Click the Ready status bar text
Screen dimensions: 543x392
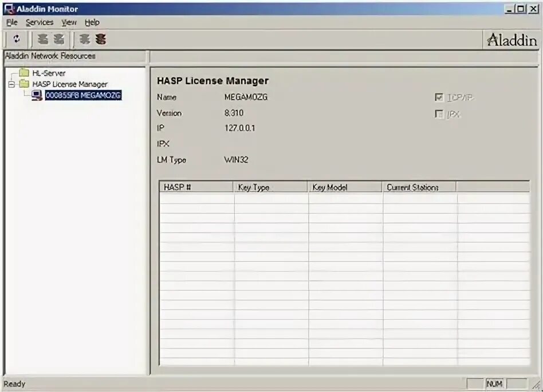(14, 383)
